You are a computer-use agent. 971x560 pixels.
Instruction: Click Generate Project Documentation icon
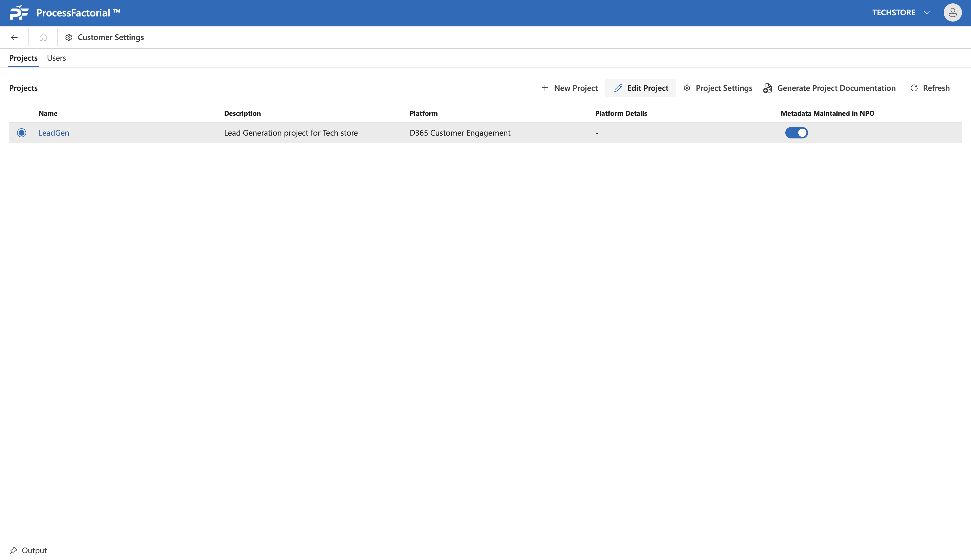coord(767,88)
